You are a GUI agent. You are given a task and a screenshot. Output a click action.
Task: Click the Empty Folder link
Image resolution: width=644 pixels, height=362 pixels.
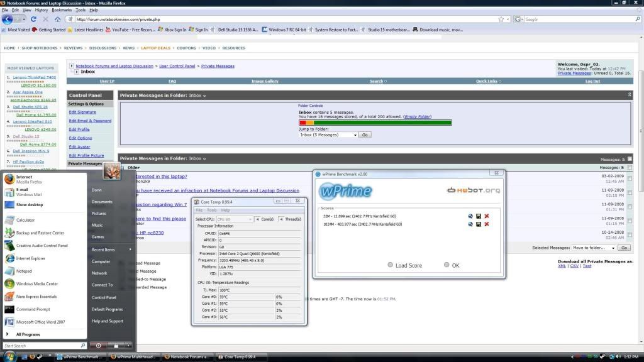pyautogui.click(x=418, y=116)
